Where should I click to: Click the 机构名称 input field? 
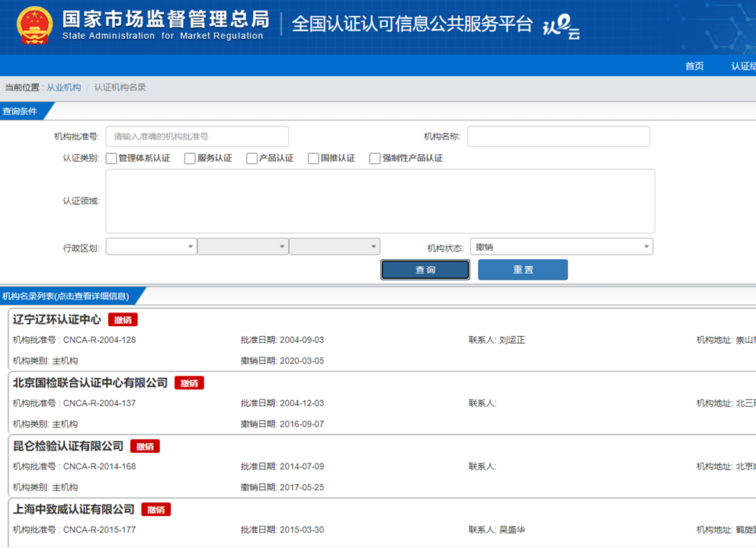point(559,136)
